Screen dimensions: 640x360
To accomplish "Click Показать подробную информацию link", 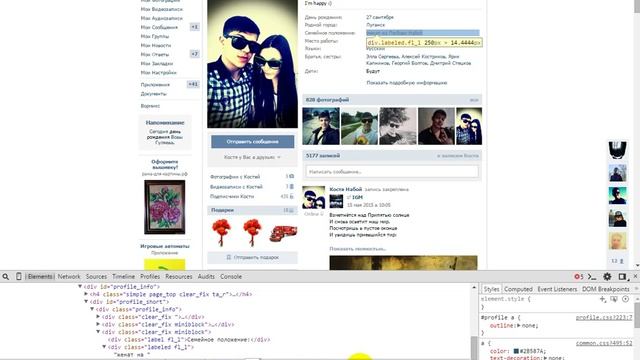I will point(407,82).
